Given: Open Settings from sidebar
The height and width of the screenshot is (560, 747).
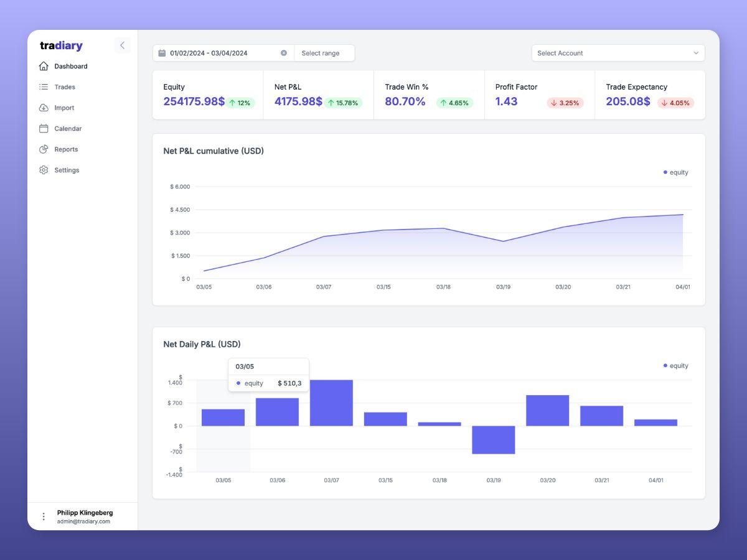Looking at the screenshot, I should pos(67,170).
